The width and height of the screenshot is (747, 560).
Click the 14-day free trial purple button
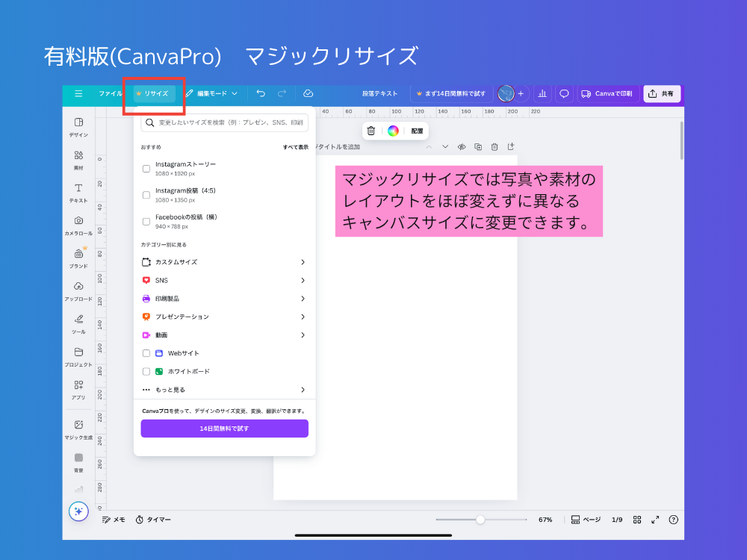pyautogui.click(x=224, y=429)
